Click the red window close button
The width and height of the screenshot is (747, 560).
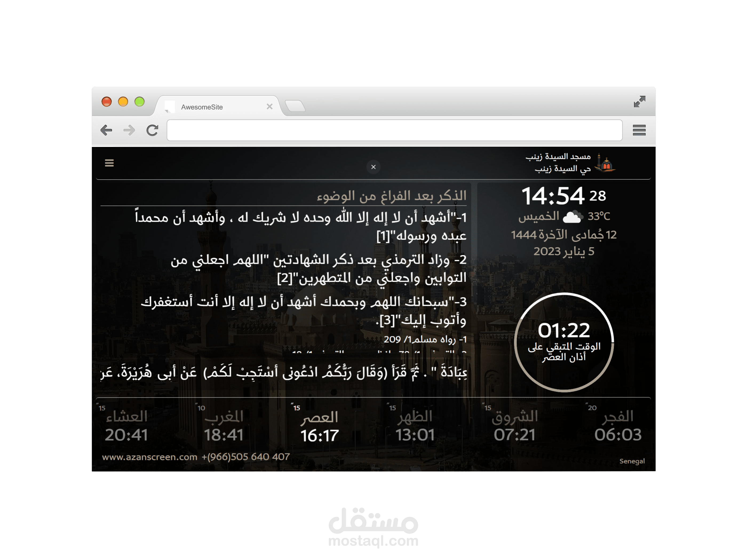[107, 102]
